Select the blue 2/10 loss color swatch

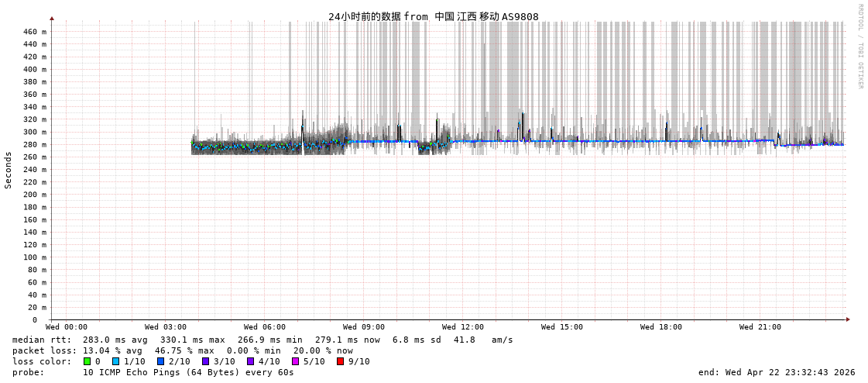click(x=160, y=361)
